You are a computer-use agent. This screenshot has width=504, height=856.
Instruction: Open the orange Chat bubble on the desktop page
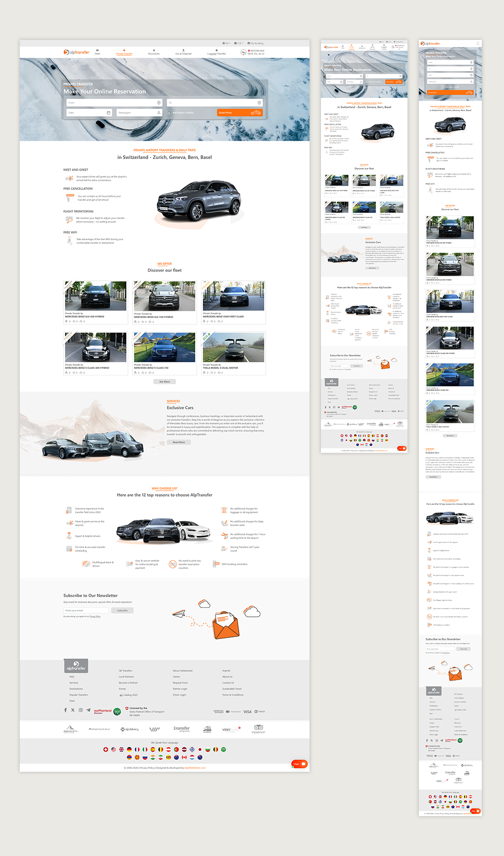pos(299,764)
